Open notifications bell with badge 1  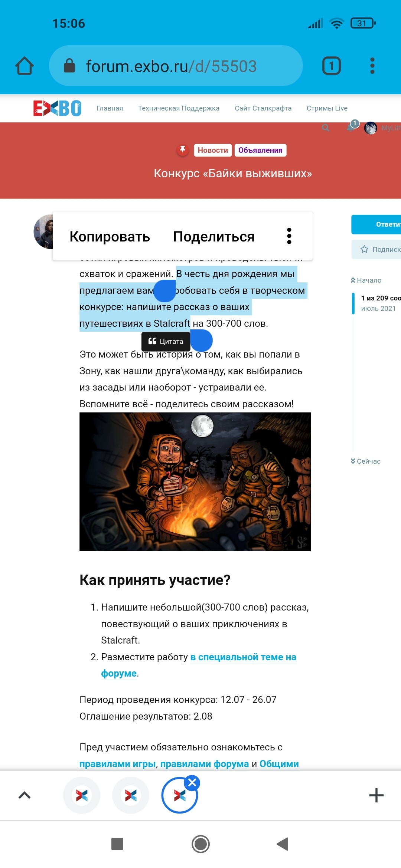(x=351, y=127)
